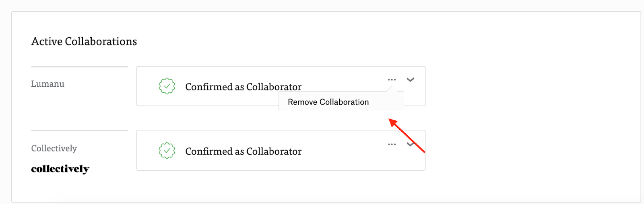
Task: Click the popup menu's pointer caret
Action: click(390, 89)
